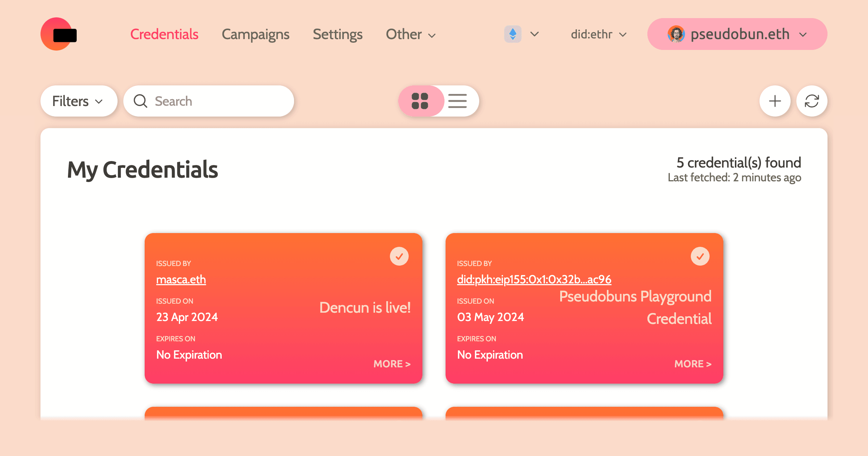Open the did:ethr method dropdown
868x456 pixels.
(x=599, y=35)
